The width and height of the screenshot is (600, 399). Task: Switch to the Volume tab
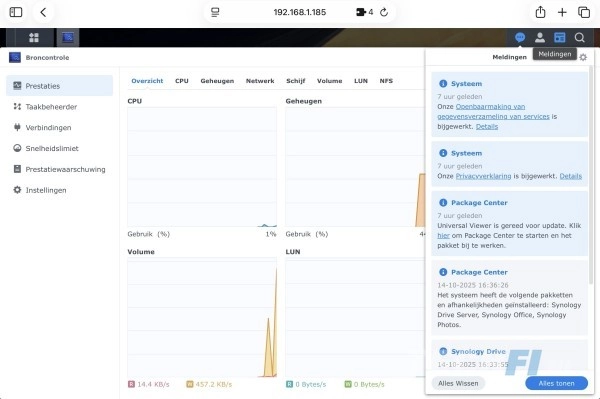coord(329,81)
